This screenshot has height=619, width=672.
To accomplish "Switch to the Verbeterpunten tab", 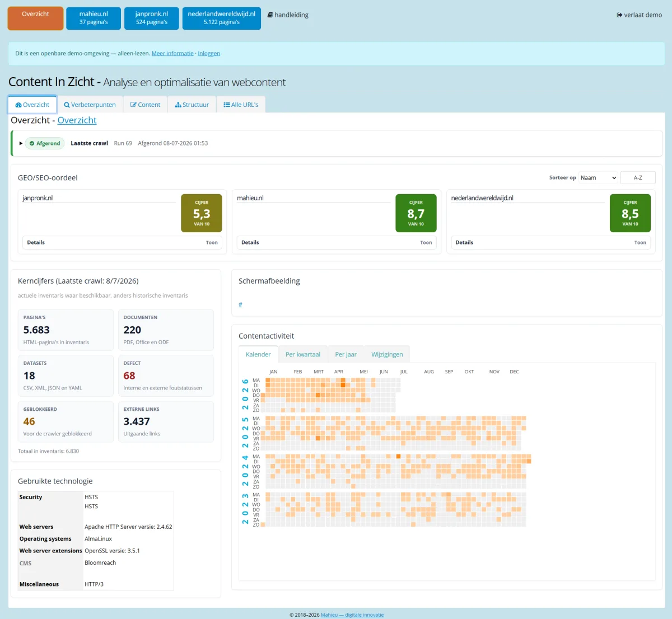I will [x=90, y=105].
